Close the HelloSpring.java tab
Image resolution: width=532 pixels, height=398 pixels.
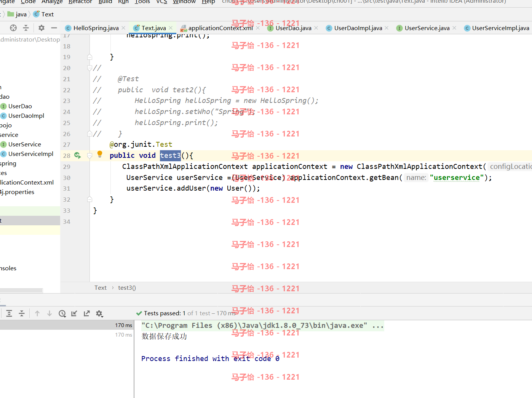pyautogui.click(x=123, y=28)
